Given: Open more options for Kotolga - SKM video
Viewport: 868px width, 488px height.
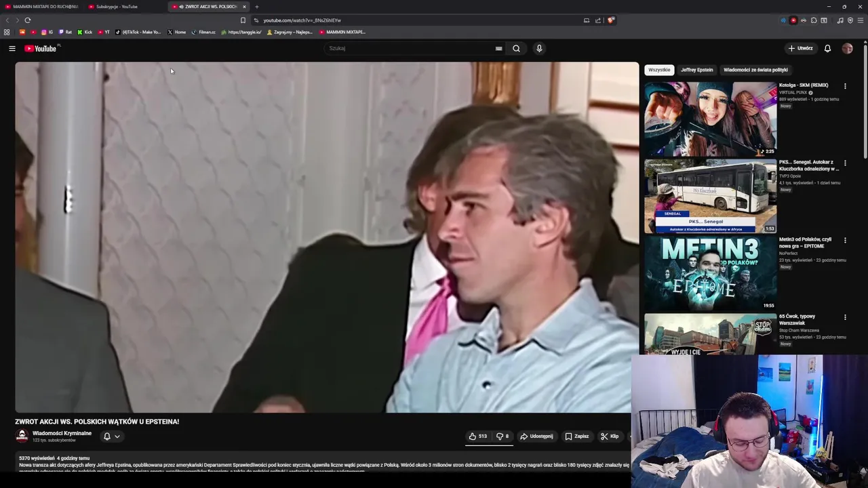Looking at the screenshot, I should [845, 86].
